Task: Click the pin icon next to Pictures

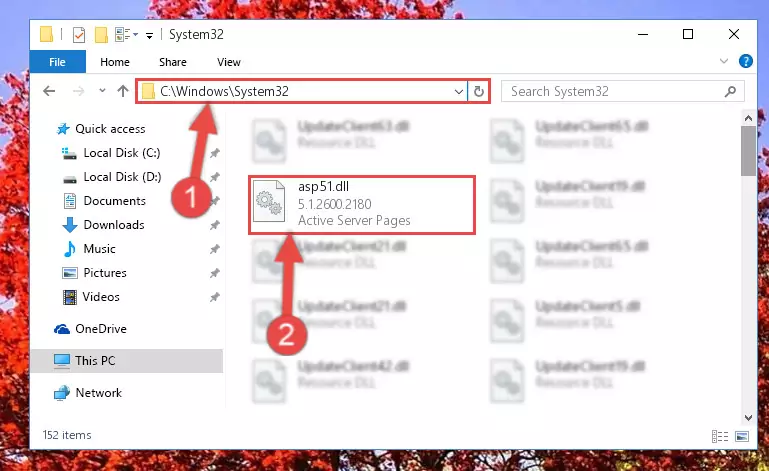Action: (214, 273)
